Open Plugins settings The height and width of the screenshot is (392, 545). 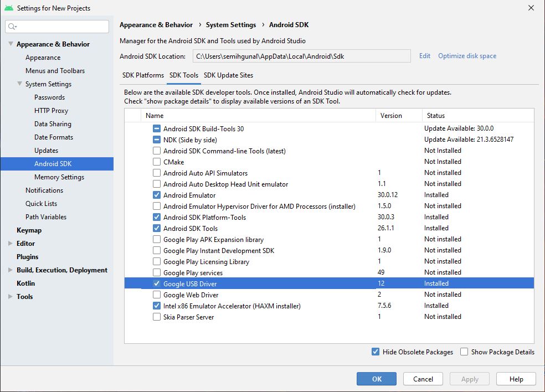click(28, 257)
